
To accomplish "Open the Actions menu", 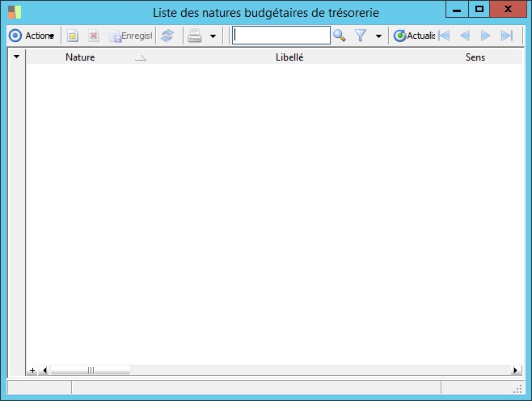I will coord(32,36).
